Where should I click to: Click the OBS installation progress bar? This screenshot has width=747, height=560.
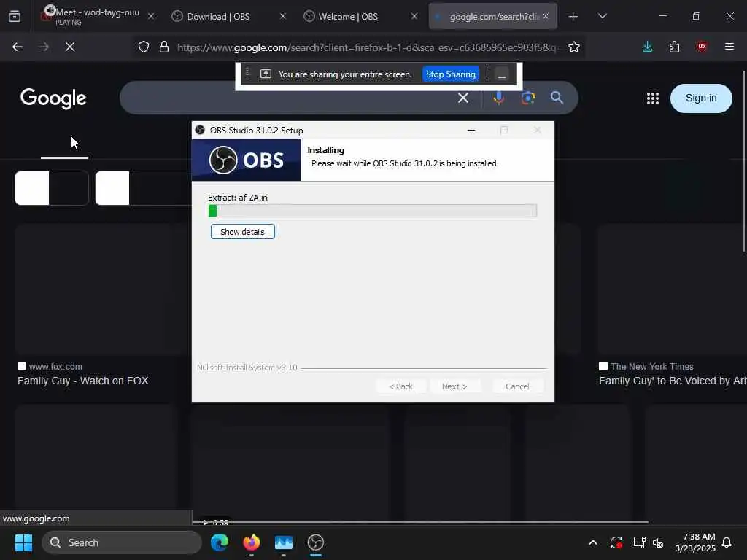click(373, 211)
